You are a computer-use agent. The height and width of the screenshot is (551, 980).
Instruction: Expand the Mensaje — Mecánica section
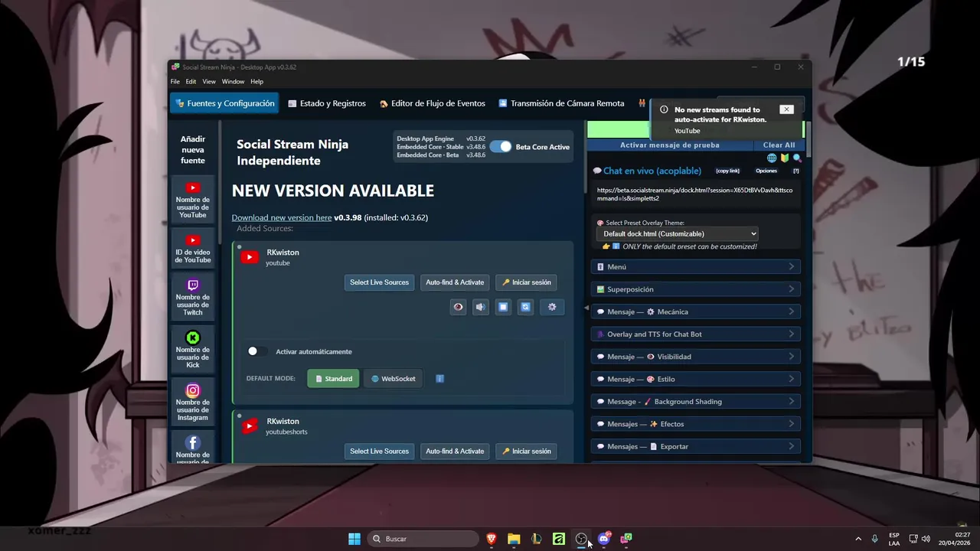pyautogui.click(x=696, y=311)
